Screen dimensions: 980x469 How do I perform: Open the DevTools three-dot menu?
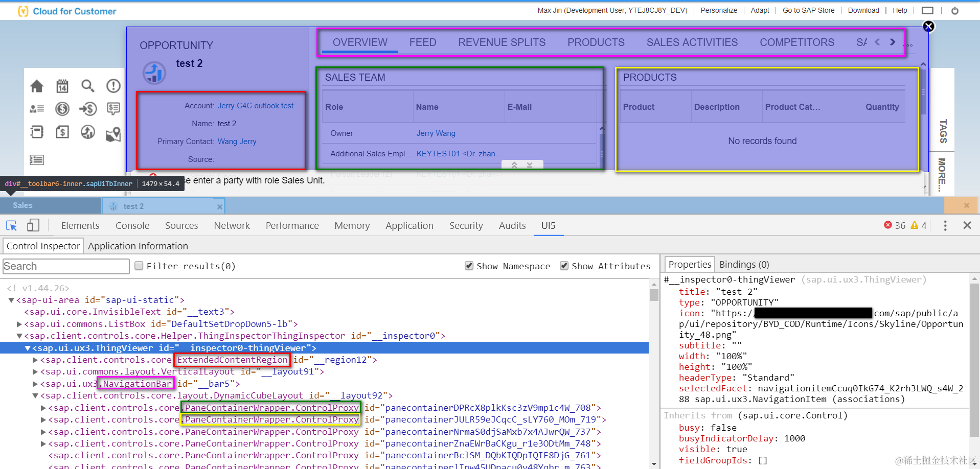945,225
